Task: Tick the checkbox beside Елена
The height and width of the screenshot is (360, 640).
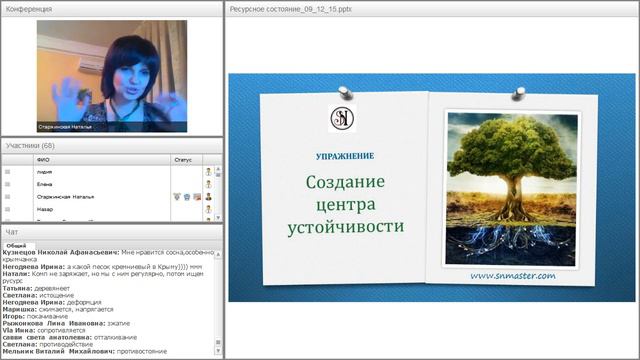Action: 7,184
